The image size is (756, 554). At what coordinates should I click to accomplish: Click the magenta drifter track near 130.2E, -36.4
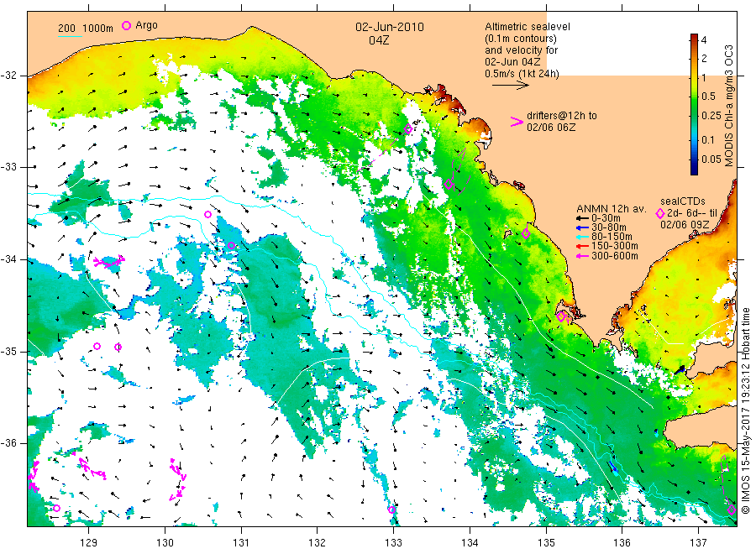177,480
